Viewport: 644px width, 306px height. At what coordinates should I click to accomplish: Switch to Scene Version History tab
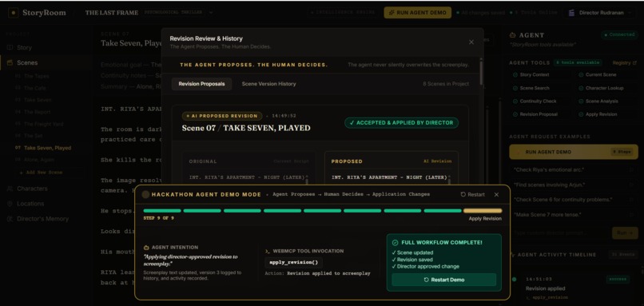pos(268,84)
